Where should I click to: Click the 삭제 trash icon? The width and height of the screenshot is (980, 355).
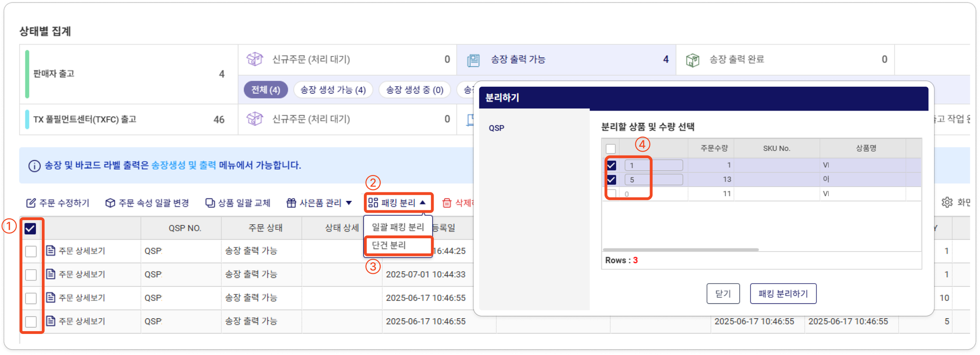[447, 203]
